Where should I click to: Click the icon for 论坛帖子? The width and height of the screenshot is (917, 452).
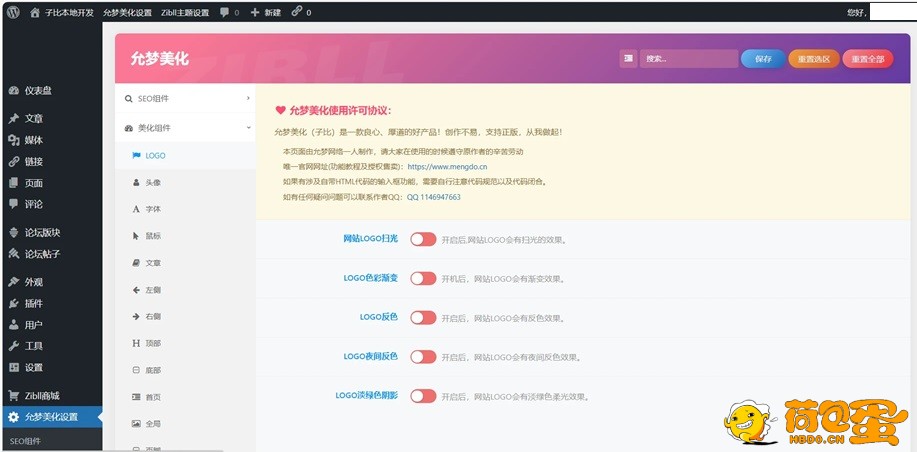14,254
